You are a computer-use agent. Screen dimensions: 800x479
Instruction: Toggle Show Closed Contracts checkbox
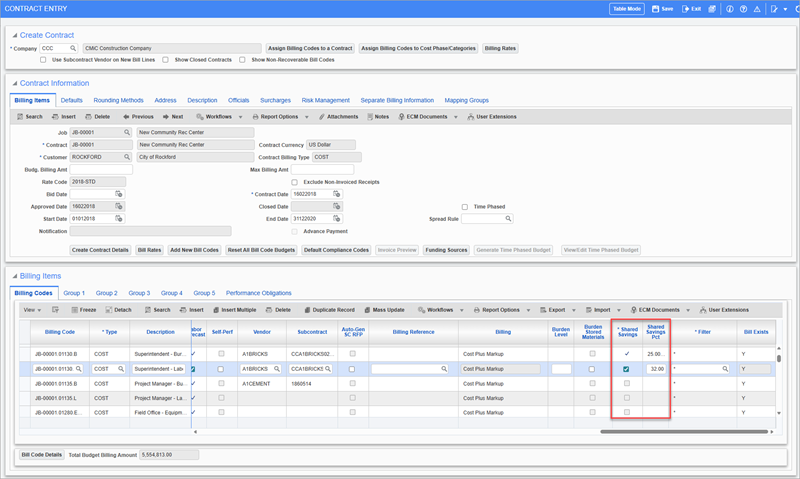tap(165, 60)
